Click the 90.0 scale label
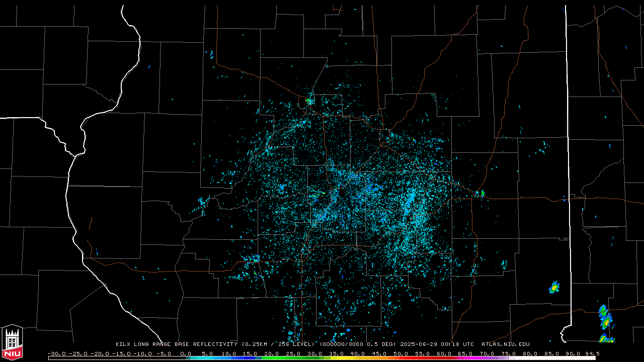This screenshot has width=644, height=362. point(573,354)
